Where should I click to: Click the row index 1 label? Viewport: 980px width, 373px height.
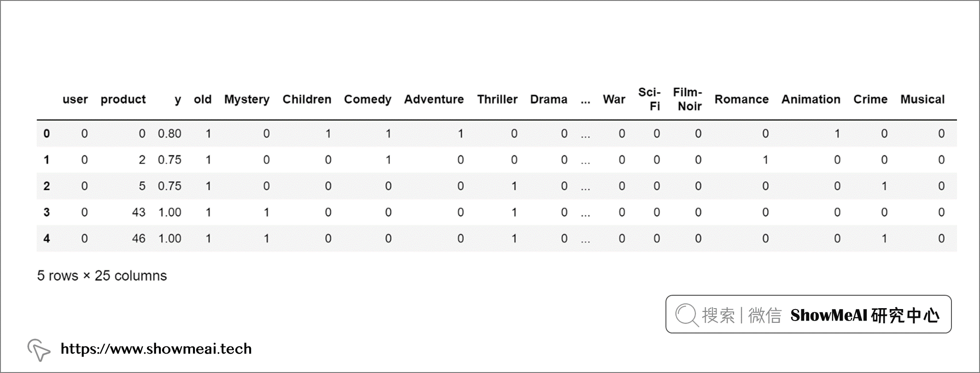tap(47, 160)
